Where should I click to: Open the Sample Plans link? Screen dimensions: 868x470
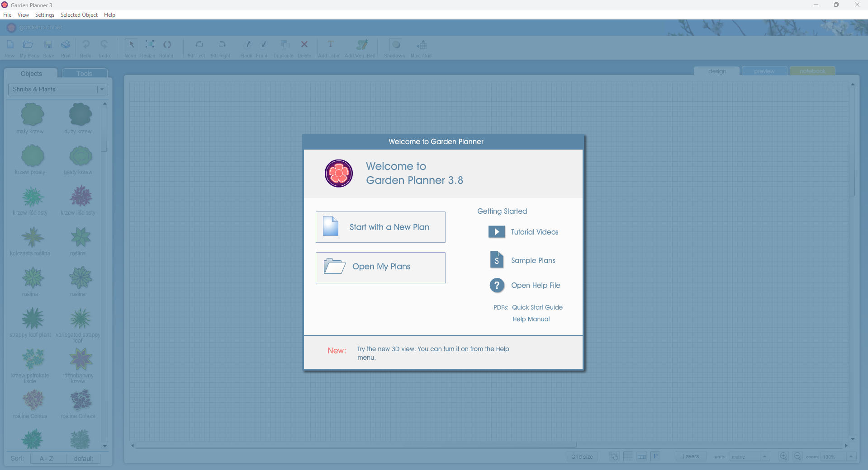[x=533, y=260]
